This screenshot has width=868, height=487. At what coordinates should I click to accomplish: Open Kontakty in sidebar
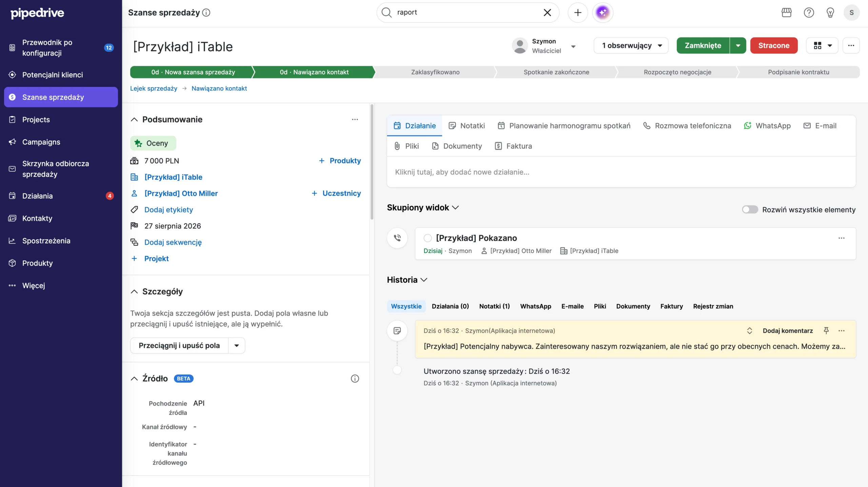pyautogui.click(x=61, y=218)
